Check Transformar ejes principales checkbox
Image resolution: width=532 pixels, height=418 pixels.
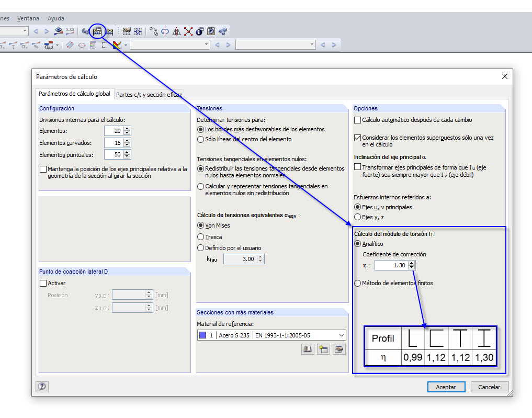click(357, 167)
